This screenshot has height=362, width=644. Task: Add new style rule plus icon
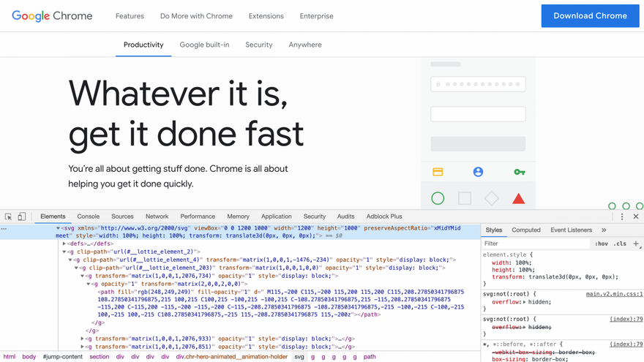[x=636, y=244]
